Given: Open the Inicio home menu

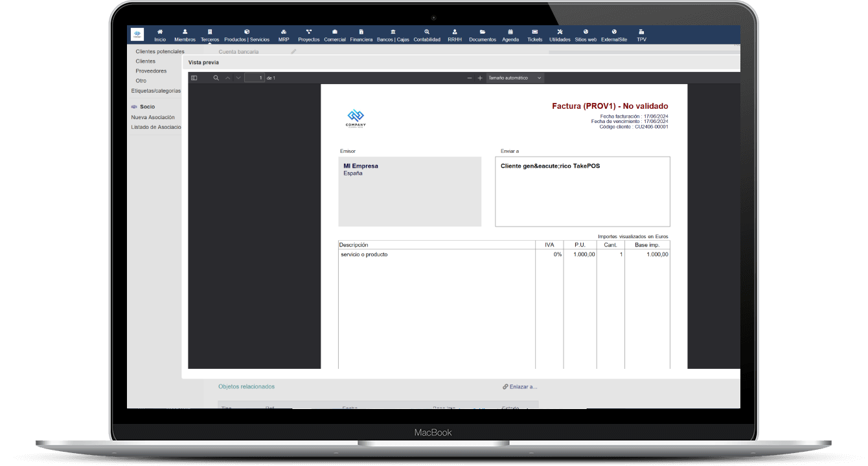Looking at the screenshot, I should tap(160, 35).
